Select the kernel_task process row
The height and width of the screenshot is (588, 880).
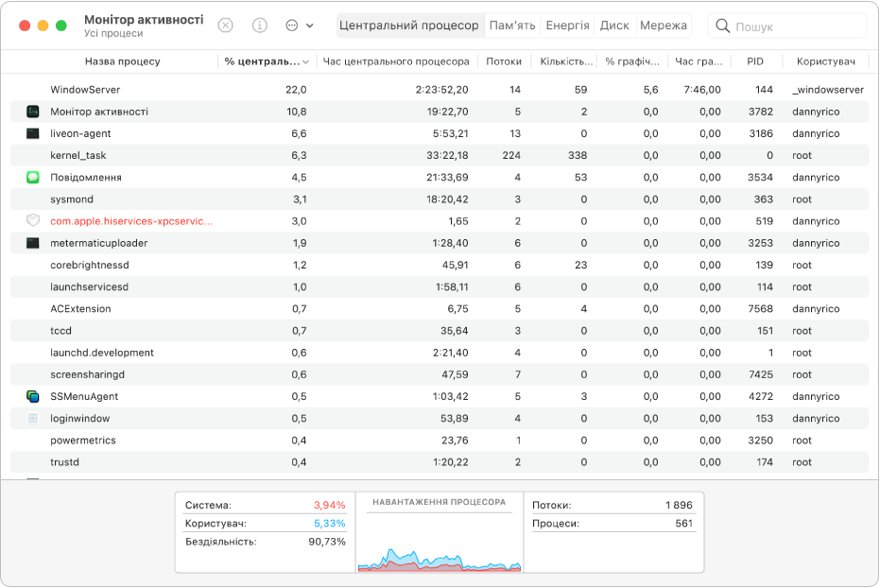[440, 155]
